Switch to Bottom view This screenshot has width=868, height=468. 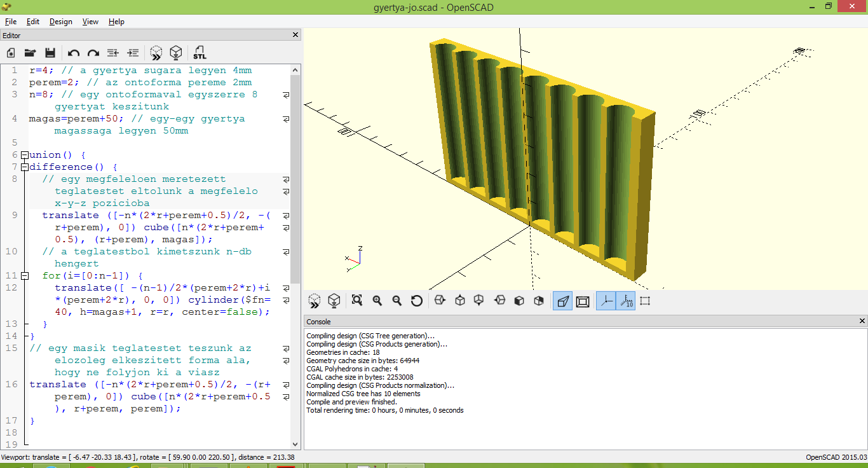click(x=480, y=301)
